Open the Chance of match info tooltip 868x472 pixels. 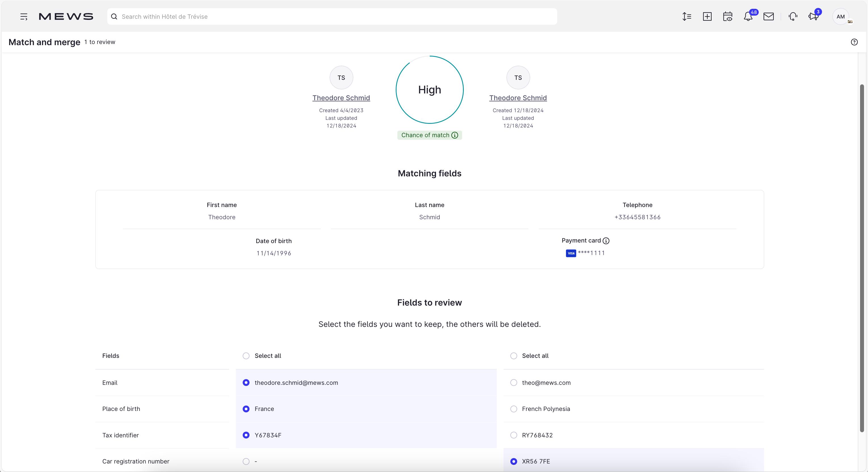point(455,135)
